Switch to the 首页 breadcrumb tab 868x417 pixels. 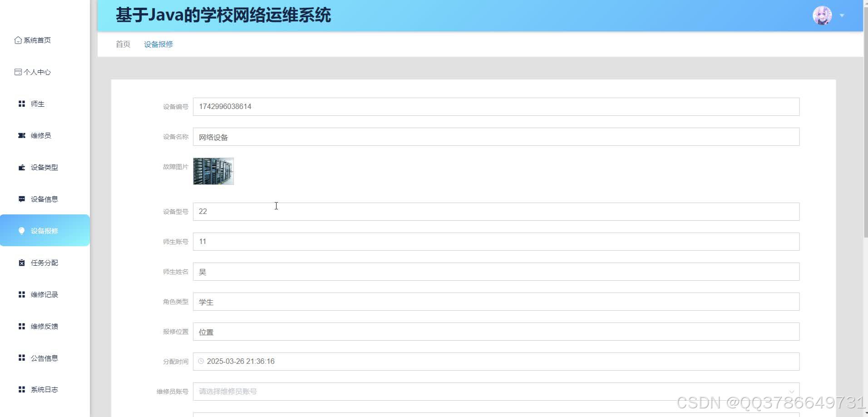[122, 44]
